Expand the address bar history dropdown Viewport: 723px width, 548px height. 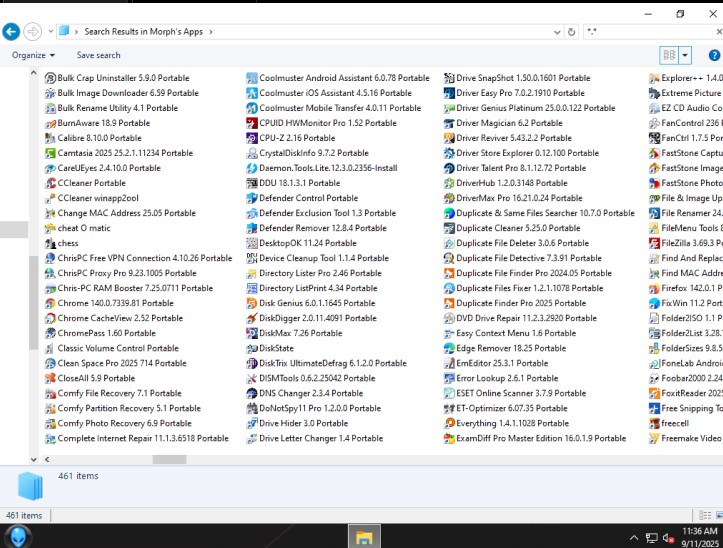coord(557,32)
